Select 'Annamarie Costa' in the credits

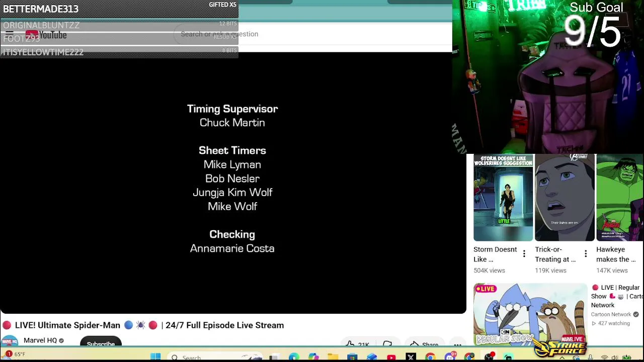point(232,248)
